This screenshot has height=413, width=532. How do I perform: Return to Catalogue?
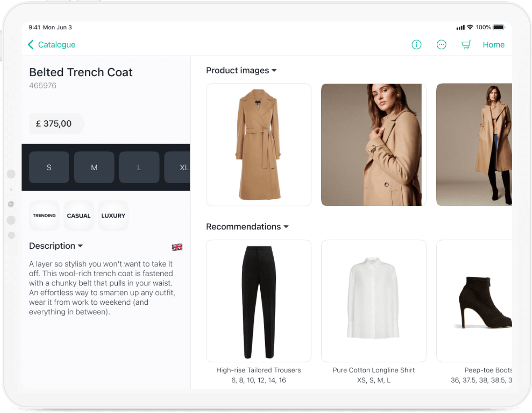point(56,44)
